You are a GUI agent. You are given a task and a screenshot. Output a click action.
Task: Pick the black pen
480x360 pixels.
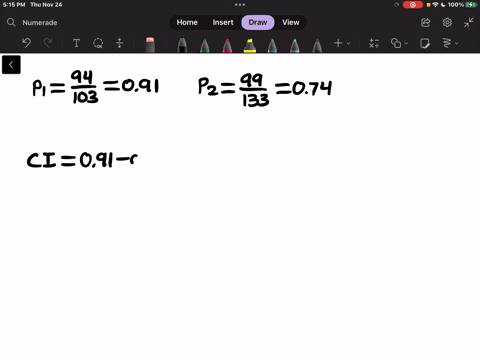(182, 45)
